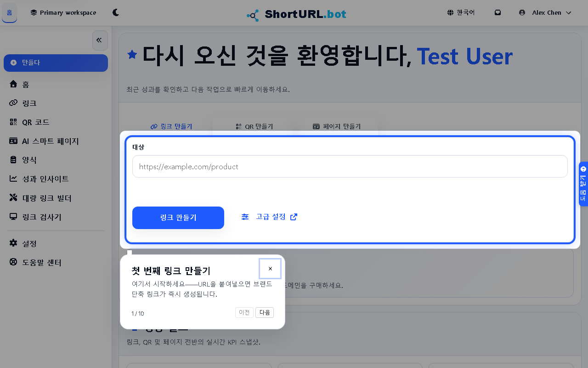Click the 대상 field label

click(138, 147)
